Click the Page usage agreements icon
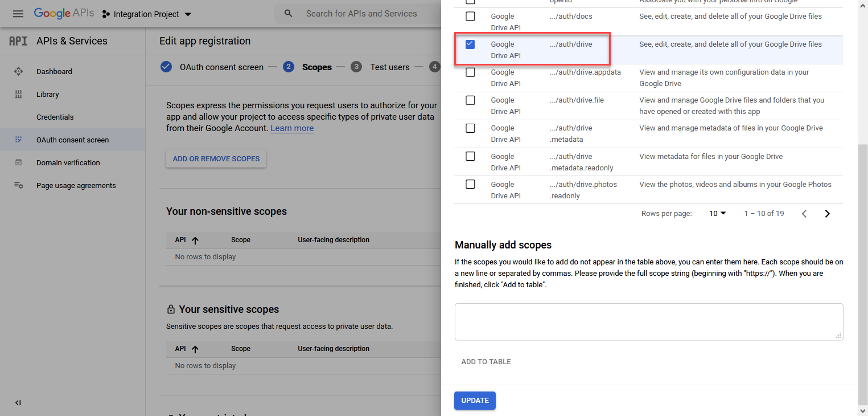Screen dimensions: 868x416 coord(18,185)
